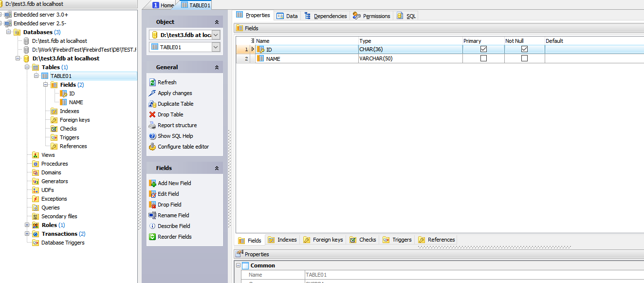This screenshot has width=644, height=283.
Task: Click the Queries icon in tree
Action: click(36, 208)
